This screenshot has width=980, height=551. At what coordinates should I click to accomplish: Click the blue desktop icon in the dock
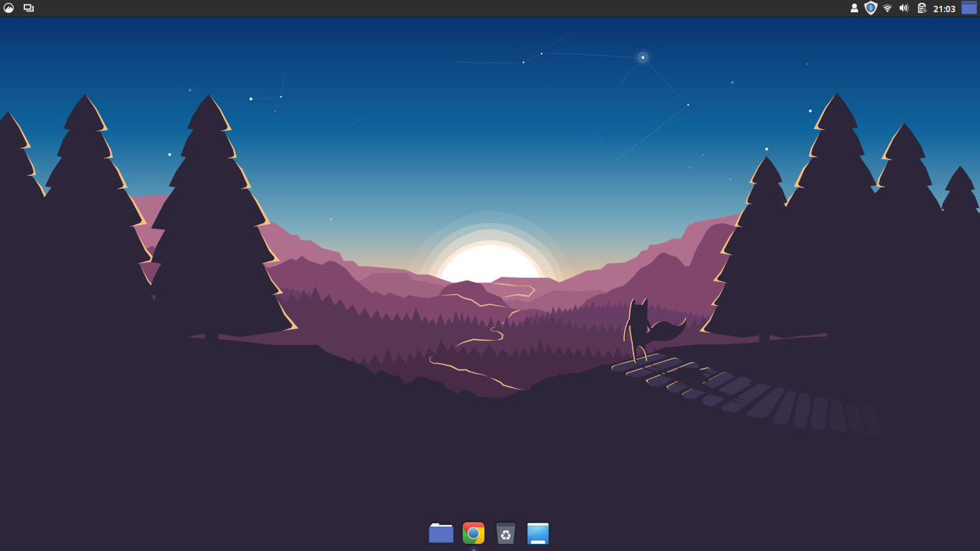tap(538, 533)
